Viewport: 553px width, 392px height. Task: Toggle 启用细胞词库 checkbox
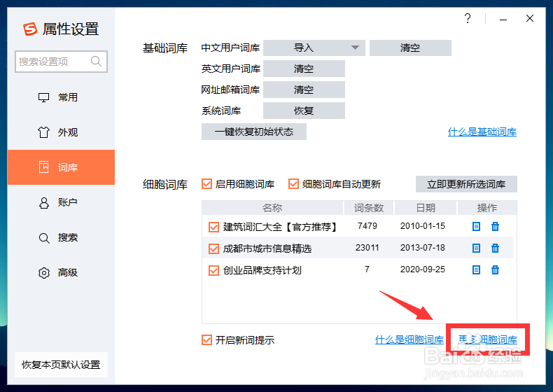coord(206,184)
